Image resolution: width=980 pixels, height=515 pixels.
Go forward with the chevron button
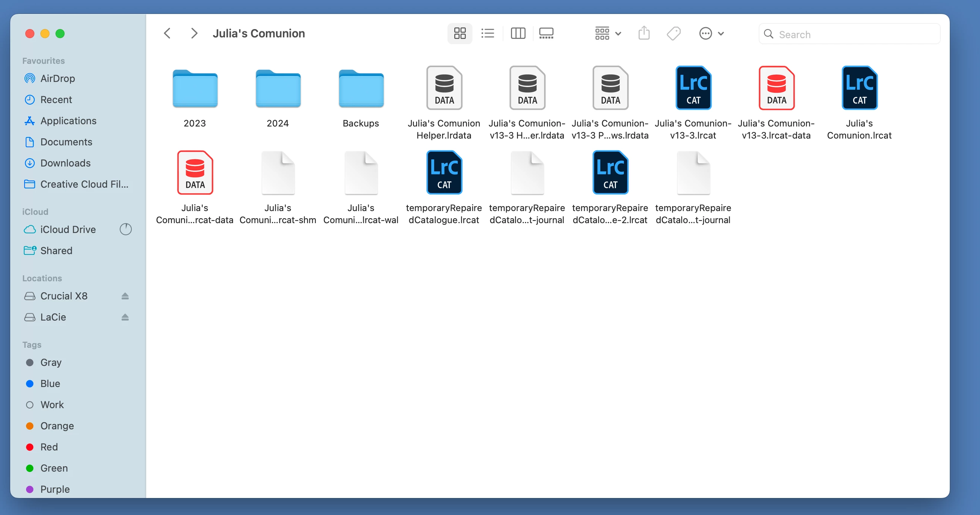click(194, 34)
